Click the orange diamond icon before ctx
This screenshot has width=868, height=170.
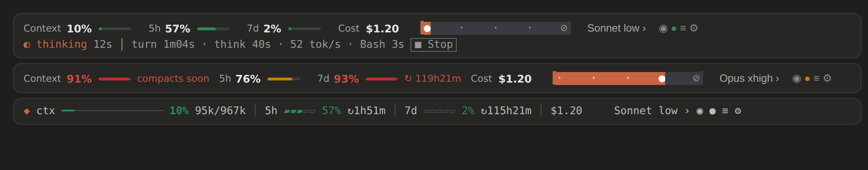pos(27,111)
